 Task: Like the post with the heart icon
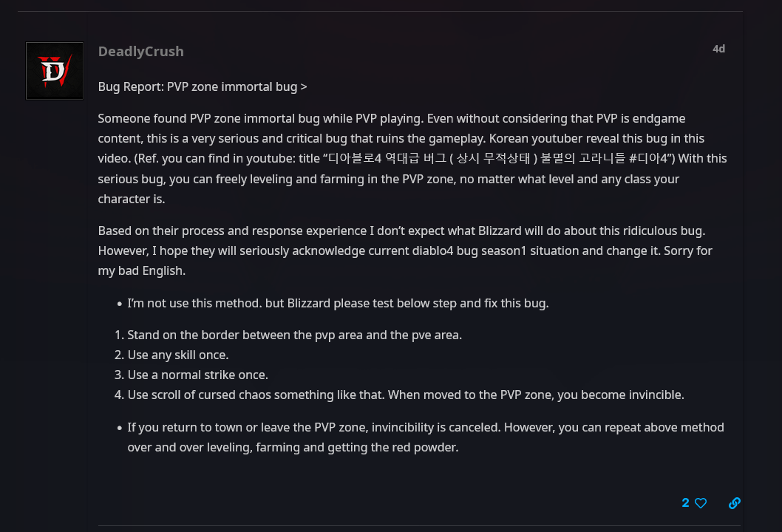tap(701, 503)
